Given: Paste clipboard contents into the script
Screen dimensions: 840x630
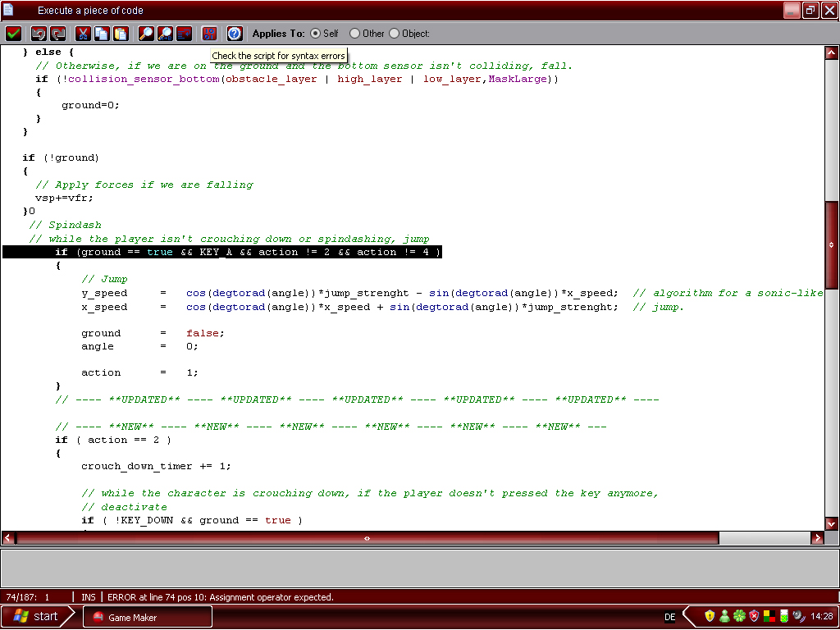Looking at the screenshot, I should pos(121,34).
